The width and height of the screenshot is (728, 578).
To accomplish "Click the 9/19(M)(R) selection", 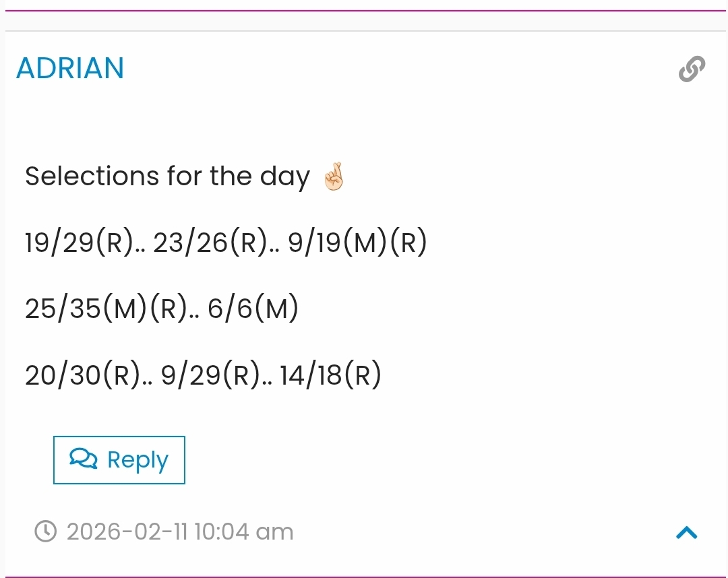I will click(358, 243).
